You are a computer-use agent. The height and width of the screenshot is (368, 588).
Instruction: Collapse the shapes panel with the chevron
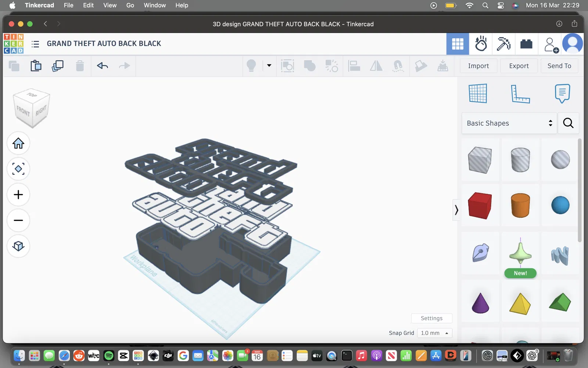coord(456,210)
